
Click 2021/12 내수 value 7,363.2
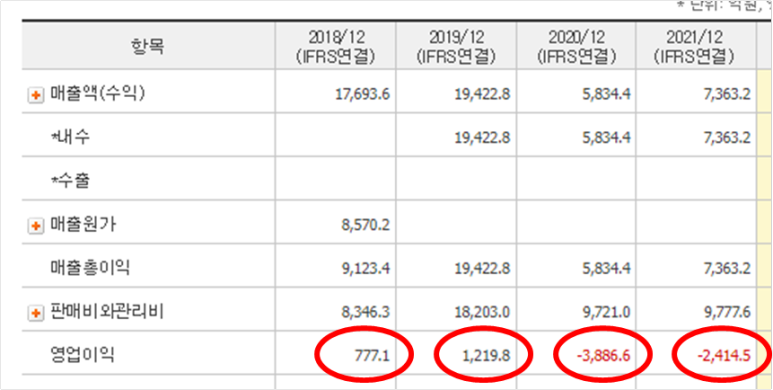(727, 138)
